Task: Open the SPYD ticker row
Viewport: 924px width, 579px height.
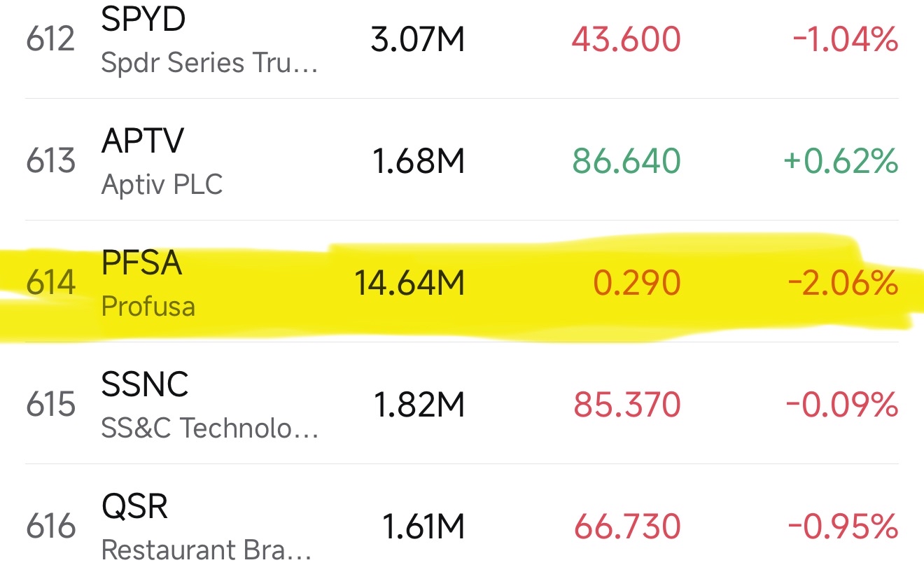Action: tap(143, 20)
